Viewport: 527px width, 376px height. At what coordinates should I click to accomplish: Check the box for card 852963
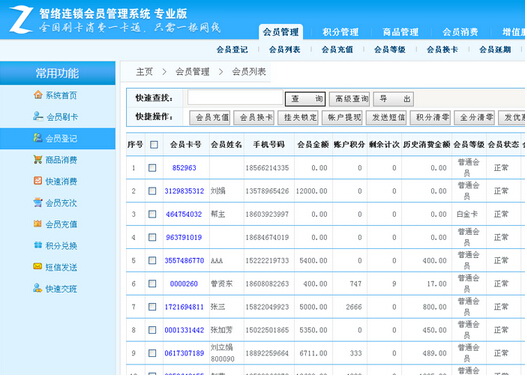point(152,168)
